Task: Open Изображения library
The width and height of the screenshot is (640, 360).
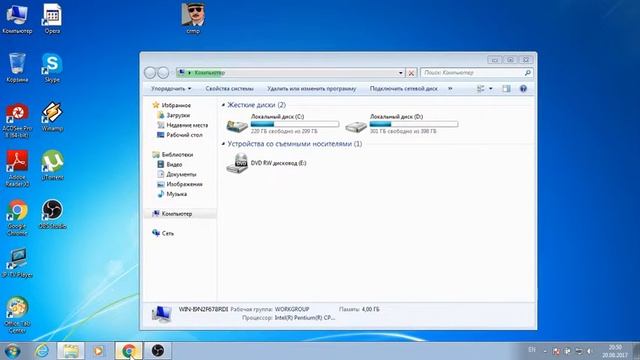Action: 184,184
